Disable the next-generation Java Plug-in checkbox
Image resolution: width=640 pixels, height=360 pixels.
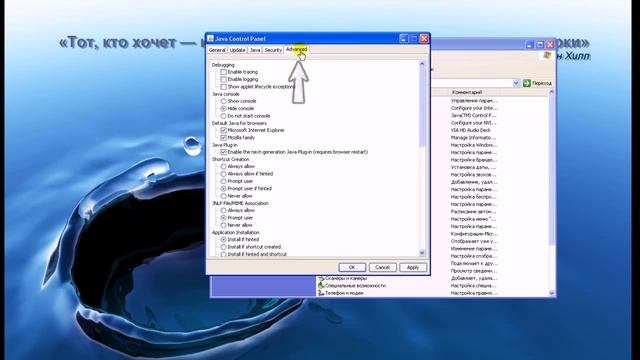(223, 152)
